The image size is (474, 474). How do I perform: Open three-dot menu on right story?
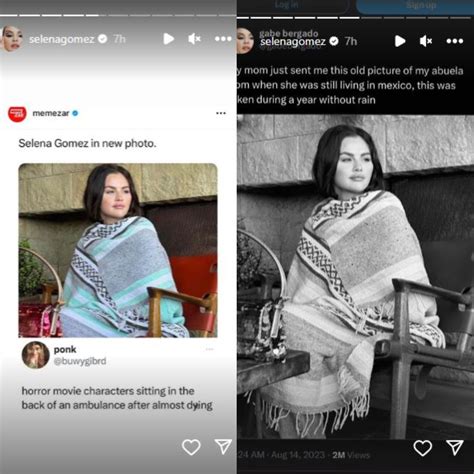coord(455,41)
